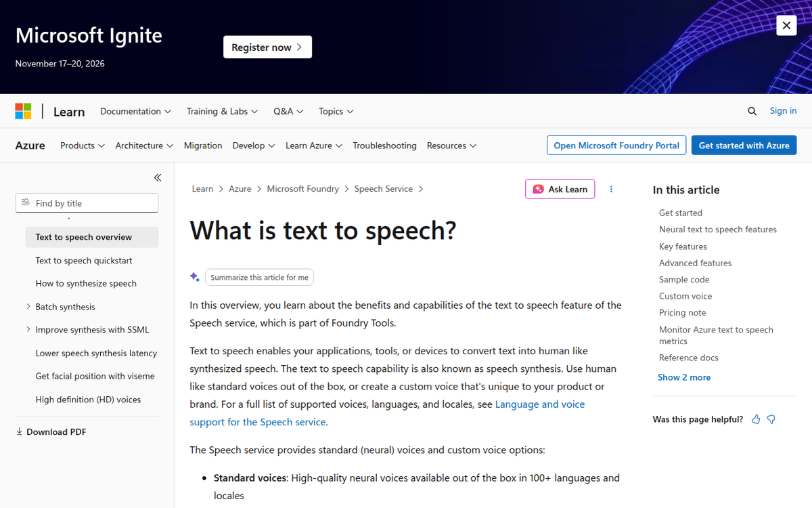Expand the Develop menu

click(x=254, y=146)
